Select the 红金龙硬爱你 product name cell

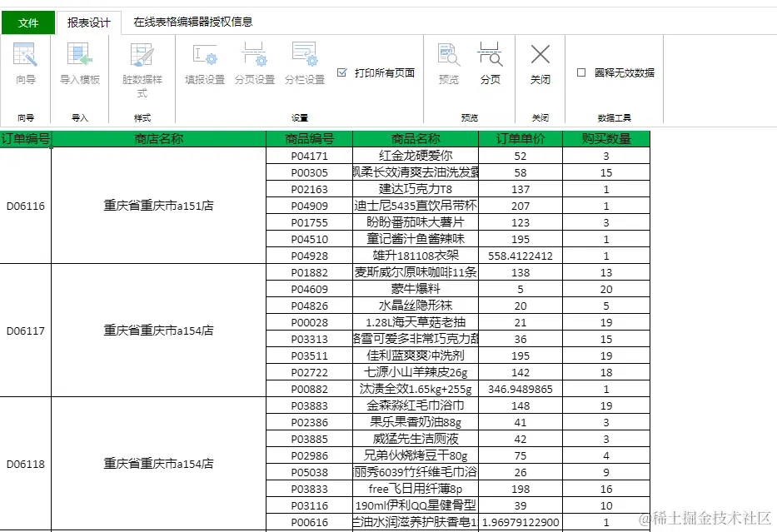pos(416,156)
